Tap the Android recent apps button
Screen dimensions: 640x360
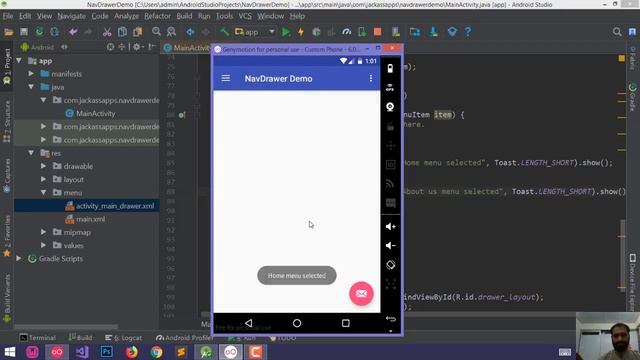click(346, 323)
